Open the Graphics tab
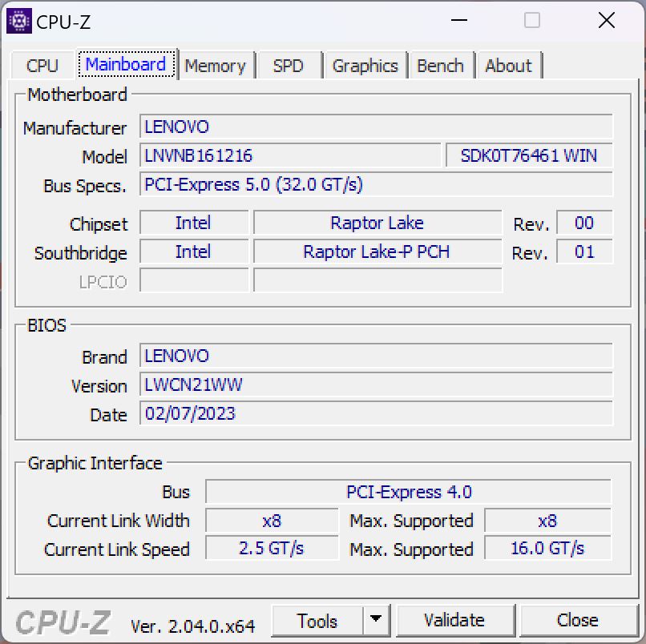The height and width of the screenshot is (644, 646). tap(365, 66)
